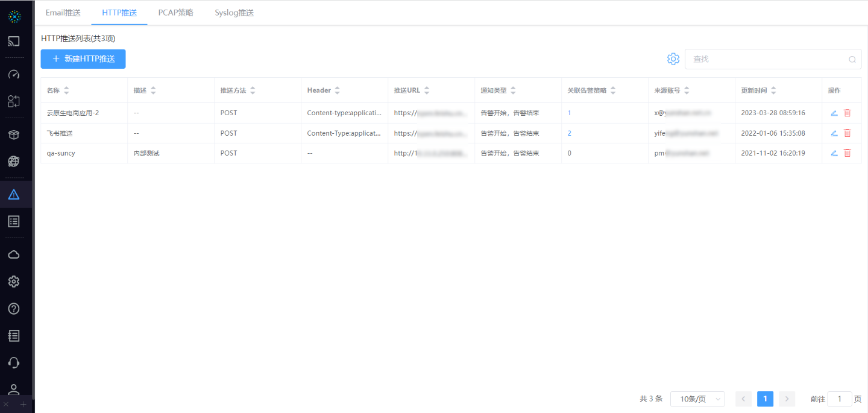
Task: Click the table column settings gear icon
Action: tap(673, 59)
